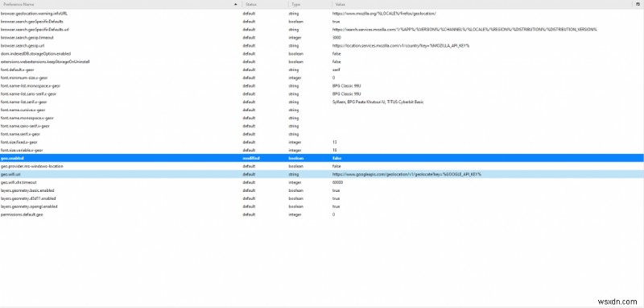The image size is (644, 308).
Task: Click the 'string' type of geo.wifi.uri row
Action: tap(294, 174)
